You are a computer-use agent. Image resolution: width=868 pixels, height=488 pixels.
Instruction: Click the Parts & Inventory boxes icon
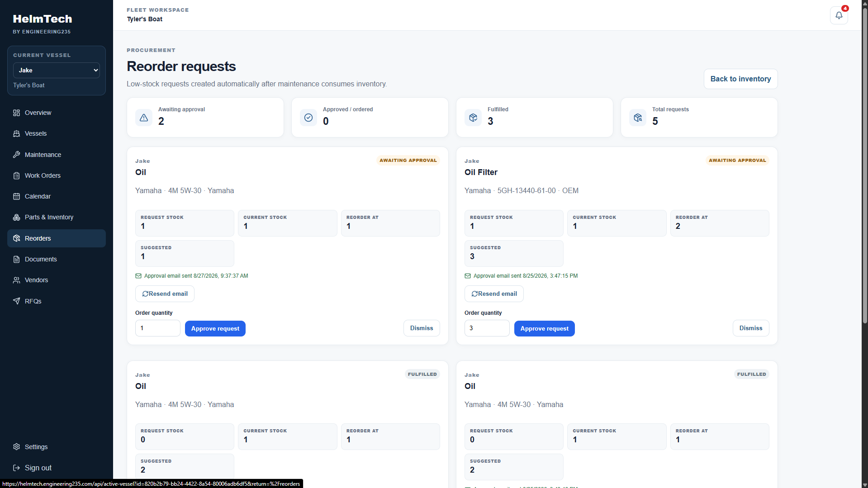pos(17,217)
